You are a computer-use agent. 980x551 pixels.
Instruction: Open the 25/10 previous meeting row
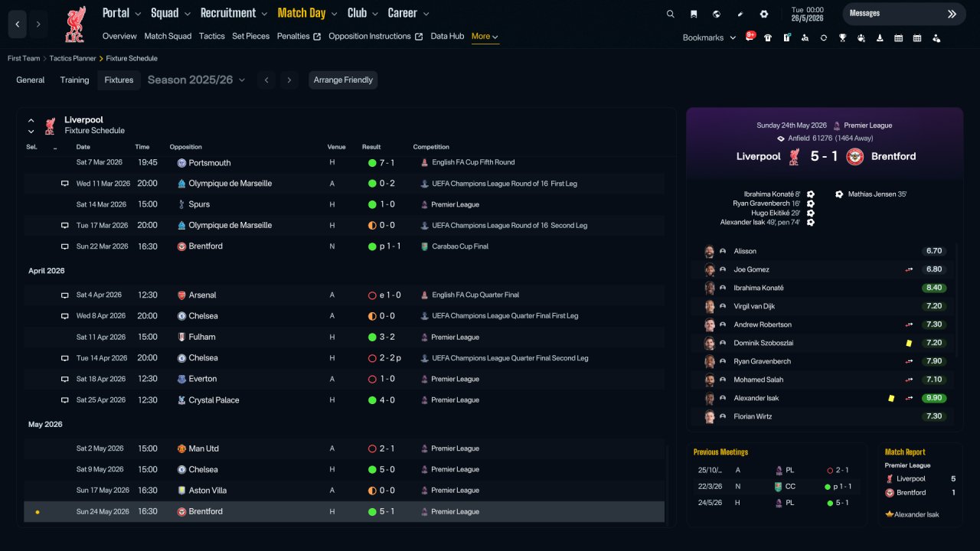click(x=777, y=470)
